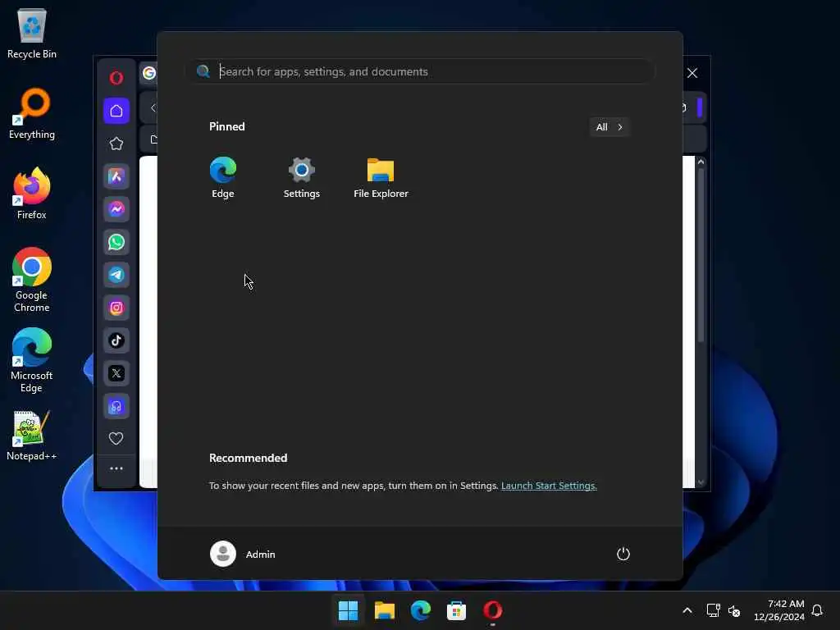Open X (Twitter) in Opera sidebar
The width and height of the screenshot is (840, 630).
[x=116, y=373]
